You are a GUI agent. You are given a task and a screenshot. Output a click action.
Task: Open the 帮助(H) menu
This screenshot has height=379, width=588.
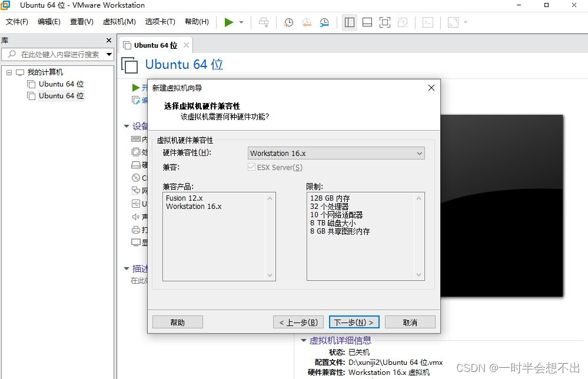197,22
